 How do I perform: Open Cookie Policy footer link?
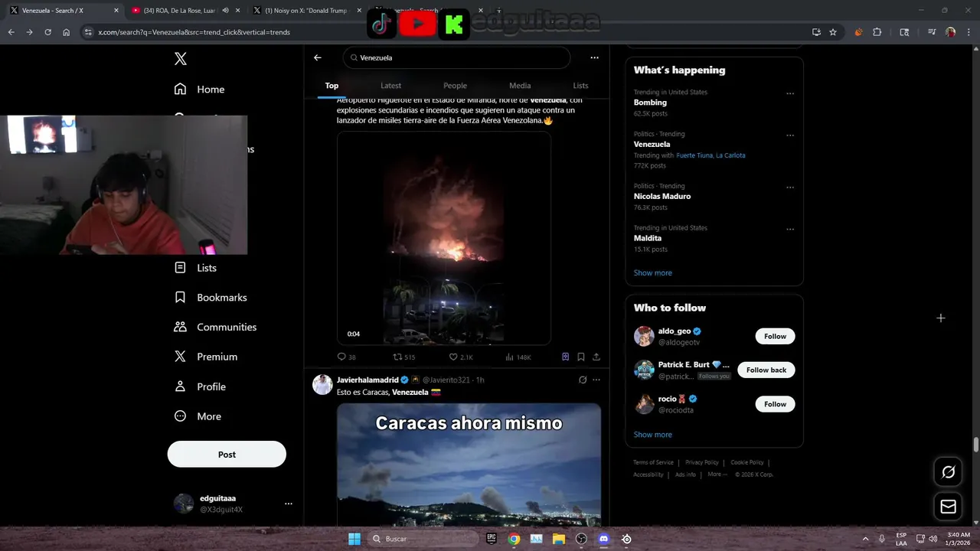click(x=746, y=462)
